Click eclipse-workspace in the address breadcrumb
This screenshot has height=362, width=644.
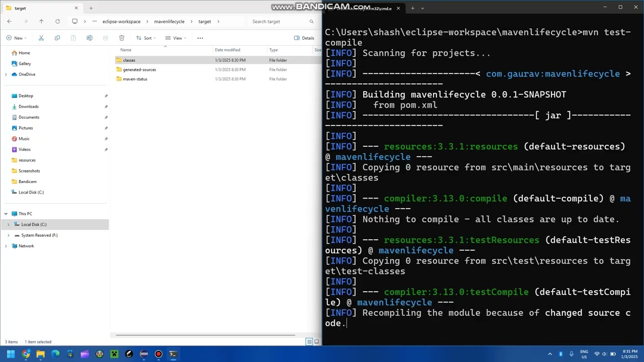coord(121,22)
